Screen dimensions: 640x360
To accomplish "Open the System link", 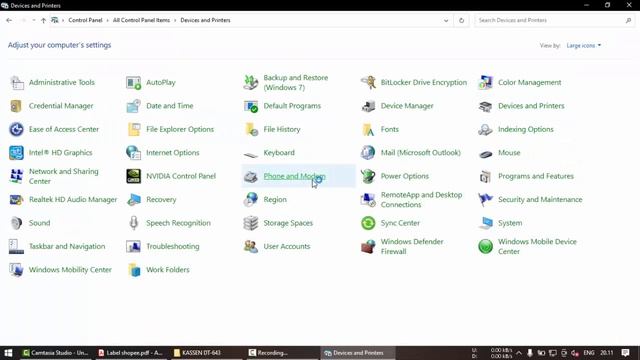I will [510, 223].
